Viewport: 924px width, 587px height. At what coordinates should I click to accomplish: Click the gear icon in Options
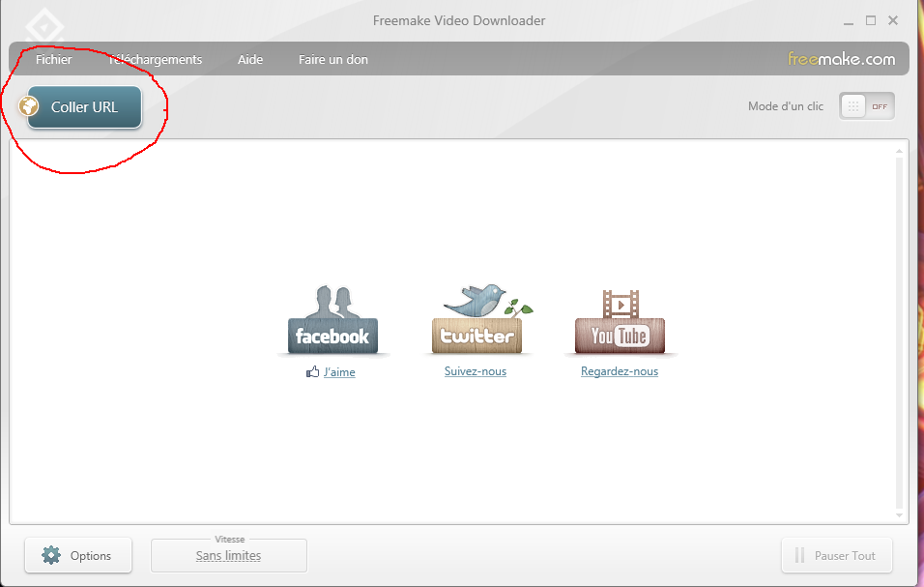coord(51,555)
